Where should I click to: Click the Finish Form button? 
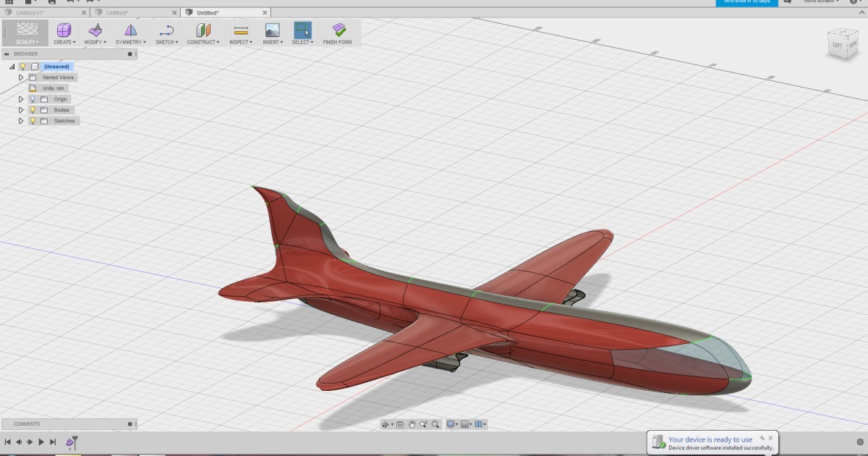point(336,32)
